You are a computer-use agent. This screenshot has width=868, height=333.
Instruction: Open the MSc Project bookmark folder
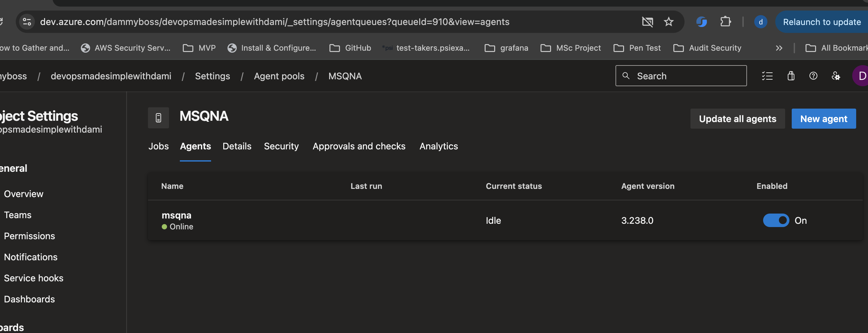coord(570,48)
